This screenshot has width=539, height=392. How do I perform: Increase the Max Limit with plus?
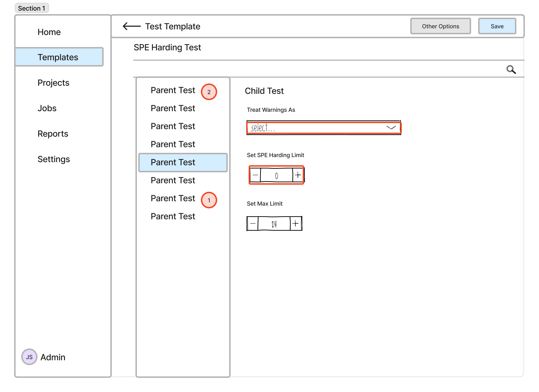click(x=296, y=223)
